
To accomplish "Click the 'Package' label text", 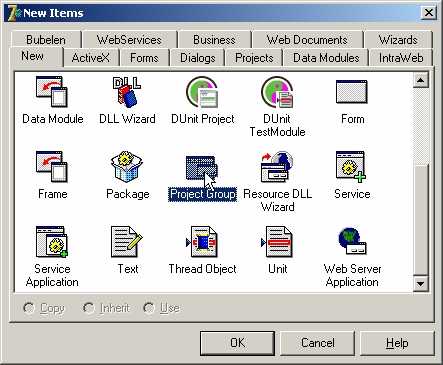I will point(128,194).
